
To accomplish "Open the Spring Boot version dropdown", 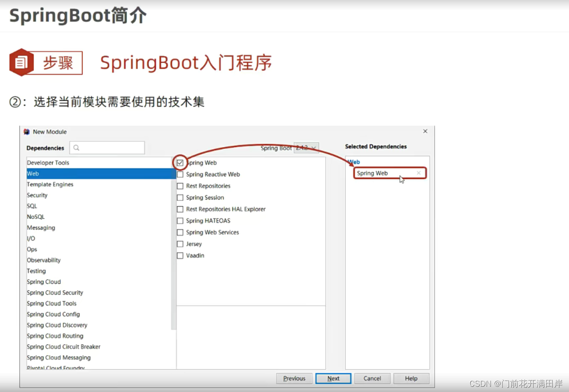I will tap(306, 148).
